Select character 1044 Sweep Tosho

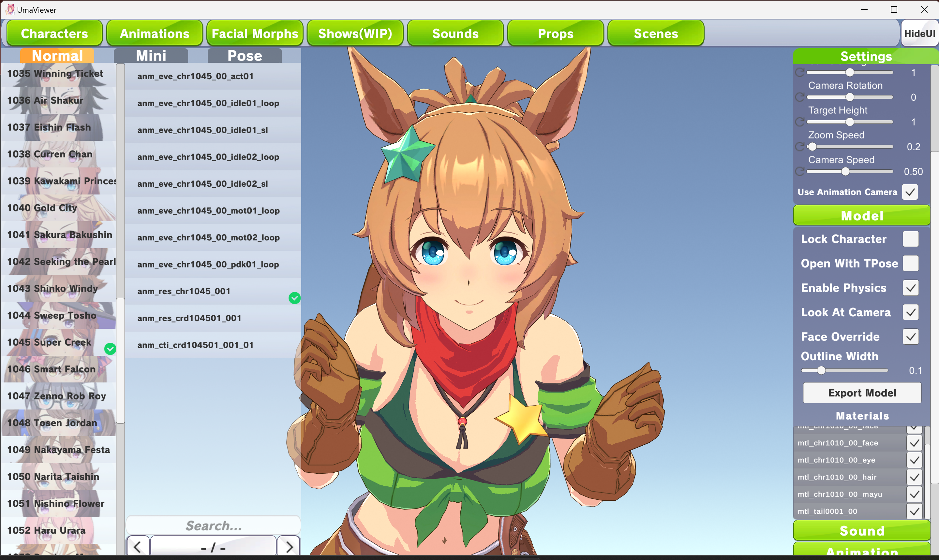(58, 315)
